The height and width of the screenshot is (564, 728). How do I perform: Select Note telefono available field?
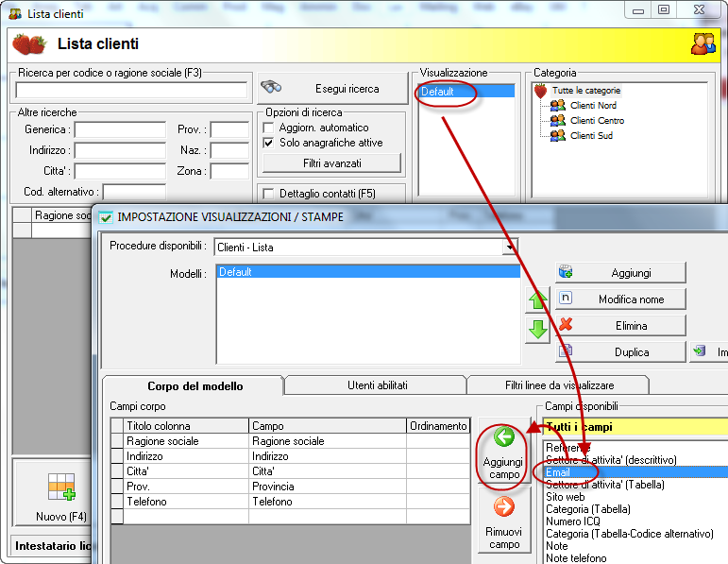tap(576, 558)
